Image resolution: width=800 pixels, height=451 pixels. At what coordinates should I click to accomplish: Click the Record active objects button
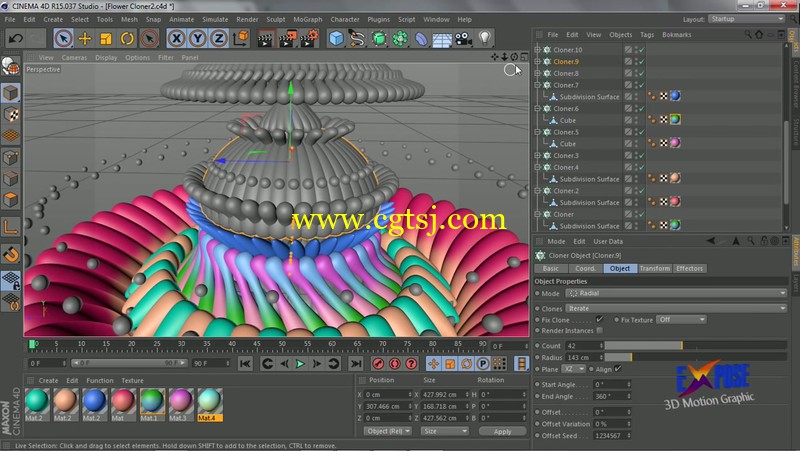(378, 363)
